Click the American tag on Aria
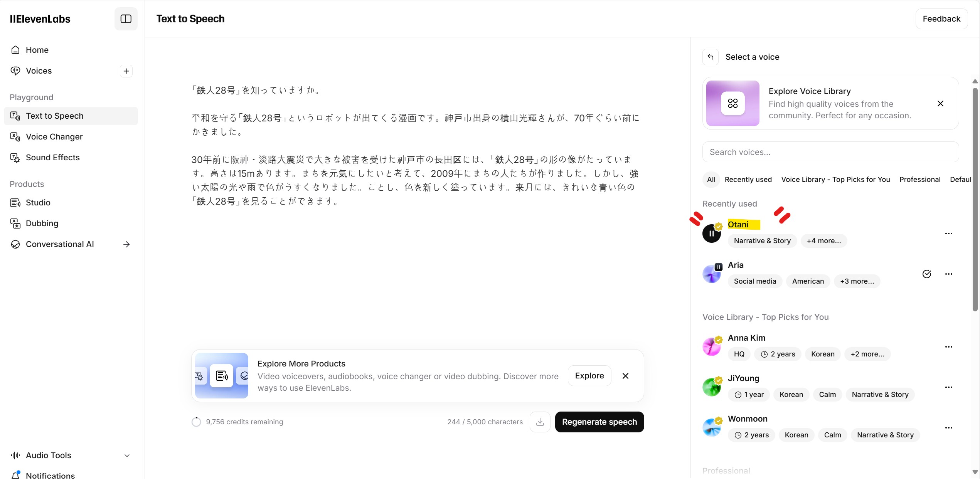980x479 pixels. [808, 281]
